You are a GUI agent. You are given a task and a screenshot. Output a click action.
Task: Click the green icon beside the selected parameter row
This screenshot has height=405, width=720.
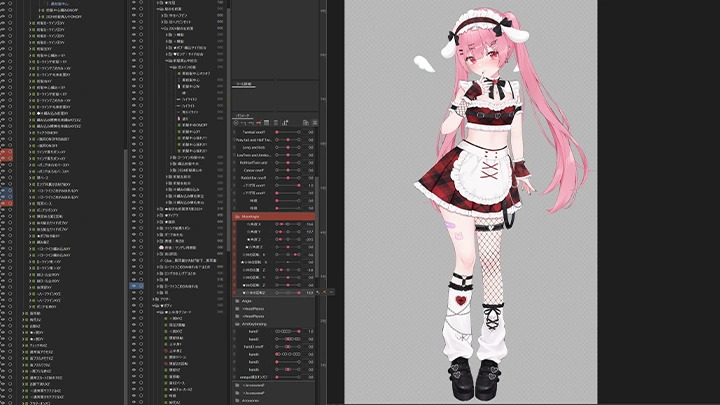pos(318,292)
